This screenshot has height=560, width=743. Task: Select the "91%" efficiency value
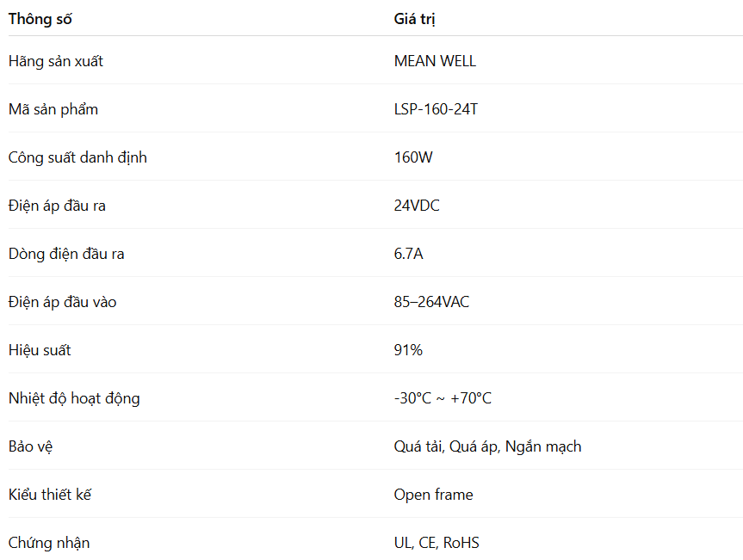[409, 350]
